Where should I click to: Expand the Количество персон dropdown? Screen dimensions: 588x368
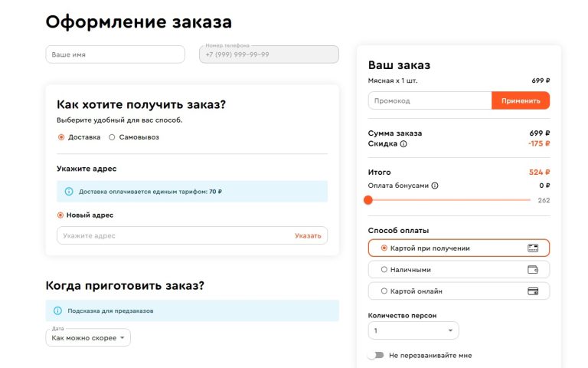click(x=413, y=330)
